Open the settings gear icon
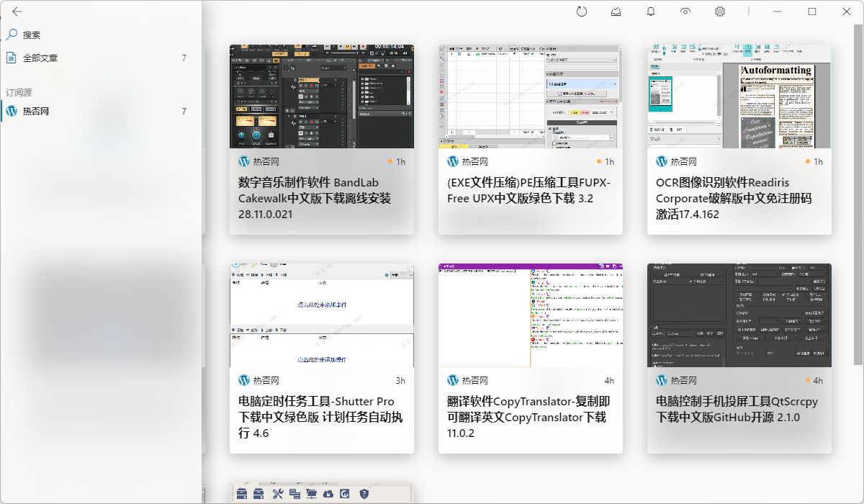The image size is (864, 504). [720, 12]
